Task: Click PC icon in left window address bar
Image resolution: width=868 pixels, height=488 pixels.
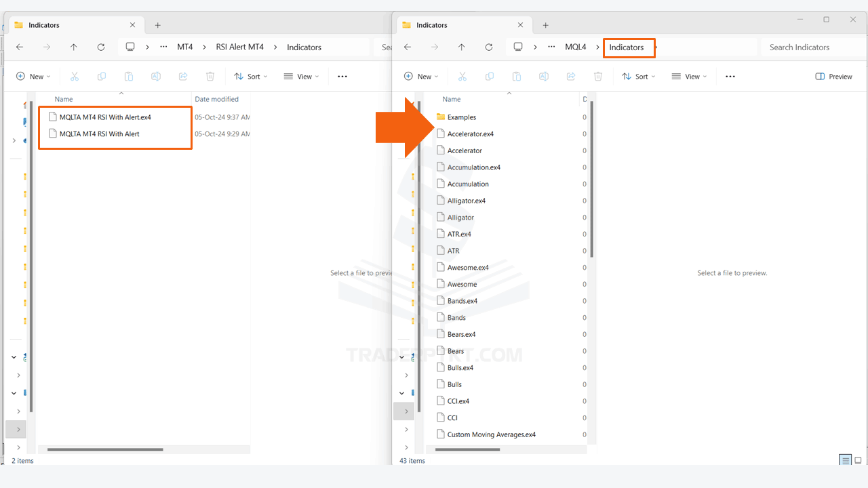Action: click(130, 47)
